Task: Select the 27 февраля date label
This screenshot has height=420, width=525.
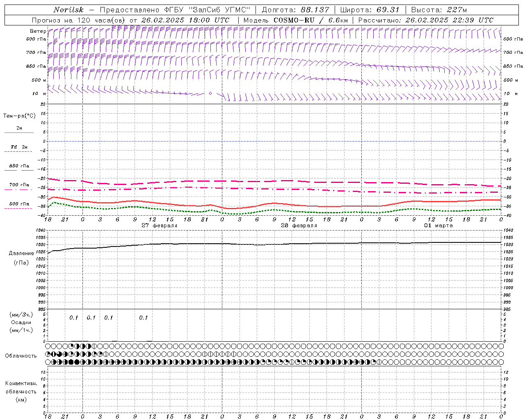Action: point(160,226)
